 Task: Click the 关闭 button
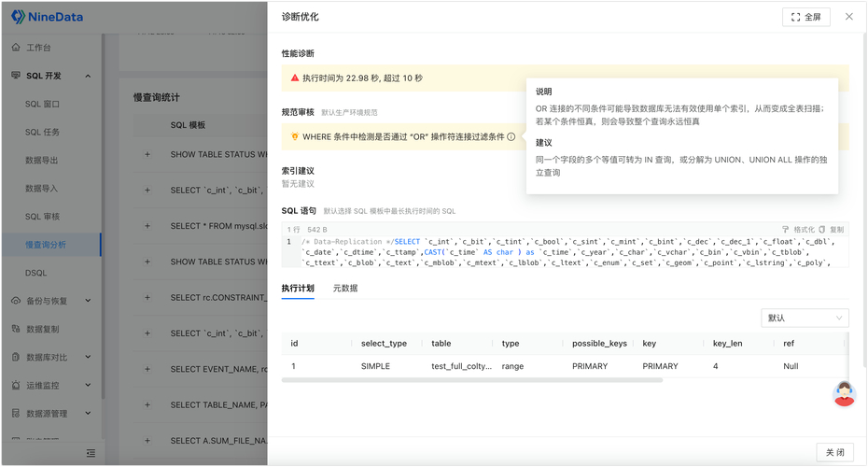[x=834, y=452]
